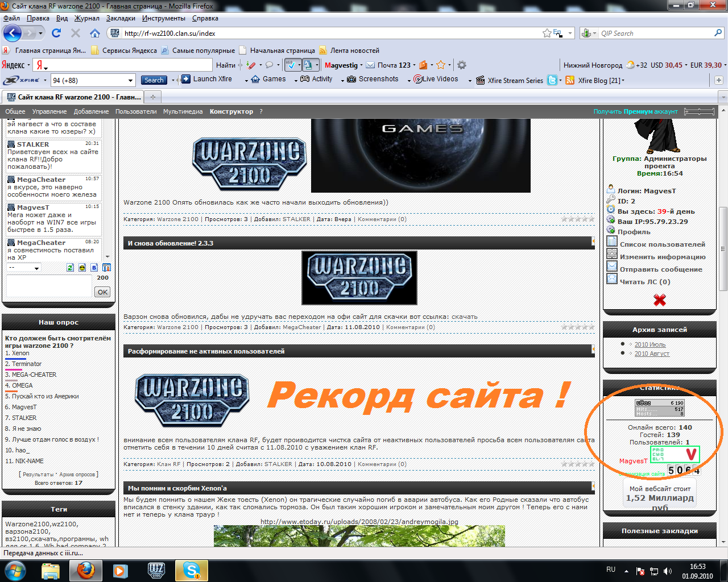Open the Xfire Blog RSS feed icon
Image resolution: width=728 pixels, height=582 pixels.
[570, 80]
